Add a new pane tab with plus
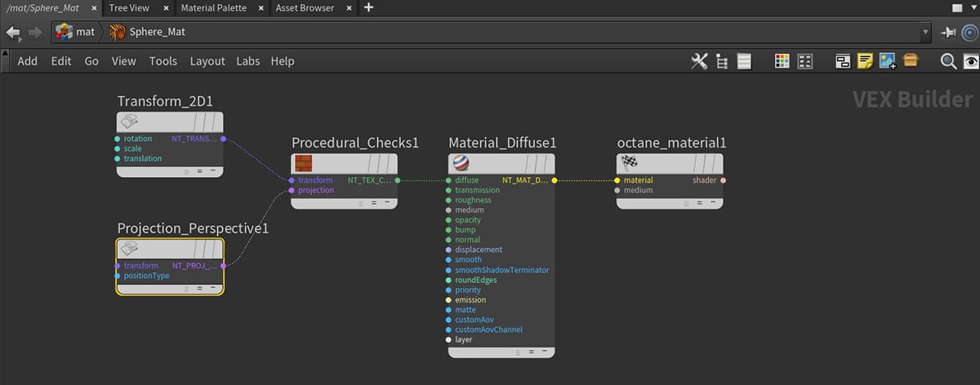 click(368, 8)
